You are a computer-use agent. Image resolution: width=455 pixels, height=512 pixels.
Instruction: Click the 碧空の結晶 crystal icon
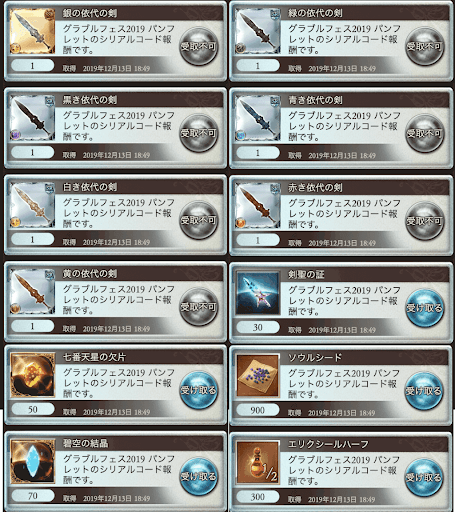pyautogui.click(x=32, y=461)
